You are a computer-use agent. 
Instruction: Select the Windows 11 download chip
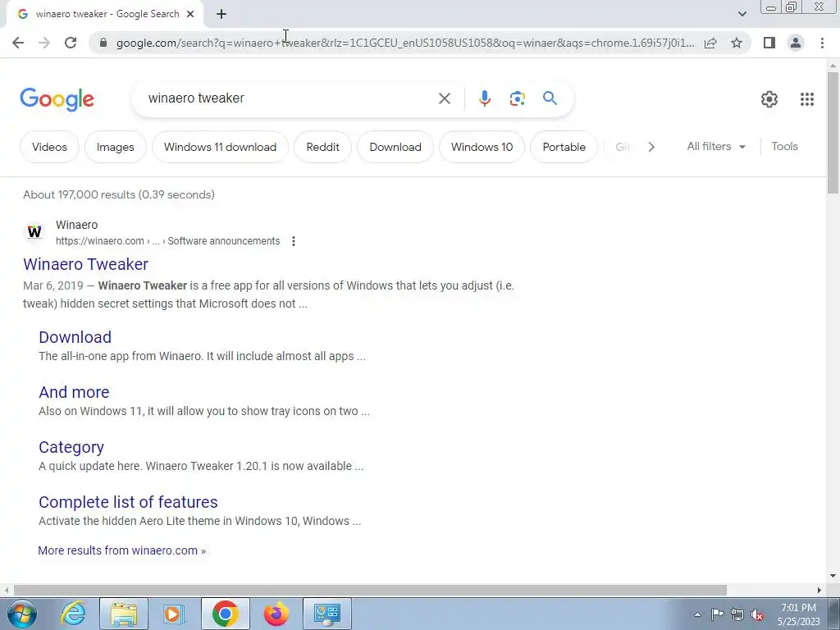(220, 147)
